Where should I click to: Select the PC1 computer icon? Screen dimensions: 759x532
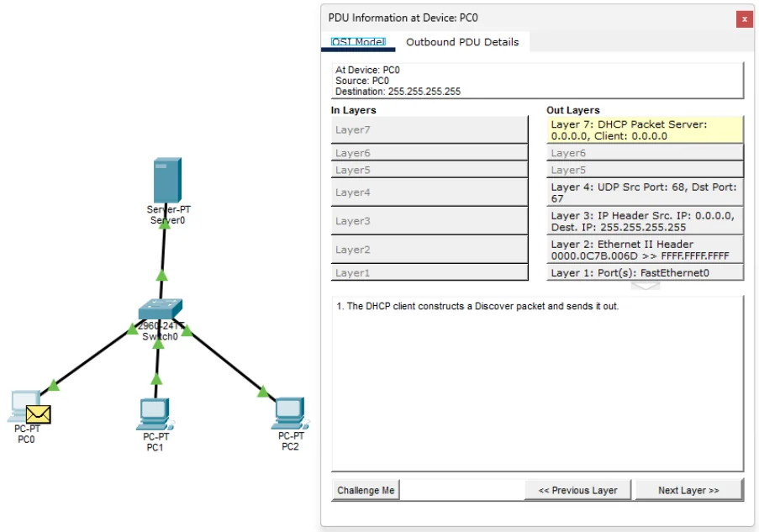155,414
